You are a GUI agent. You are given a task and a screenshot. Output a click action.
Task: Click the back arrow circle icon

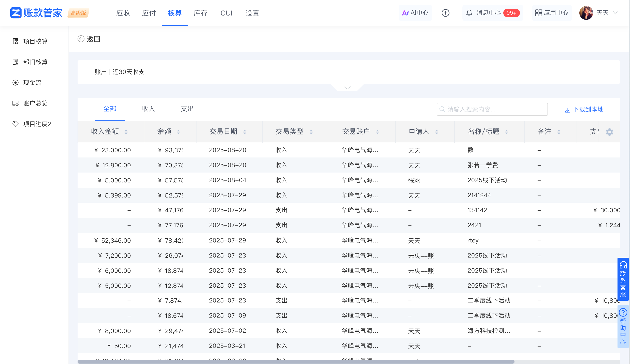81,39
